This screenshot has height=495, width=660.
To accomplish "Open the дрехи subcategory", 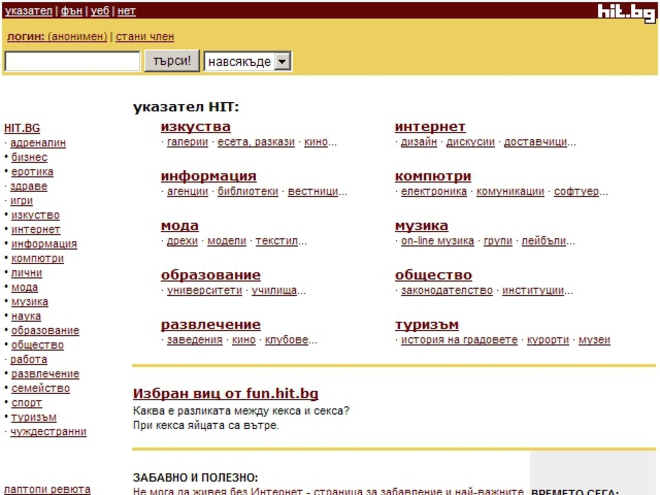I will point(182,241).
